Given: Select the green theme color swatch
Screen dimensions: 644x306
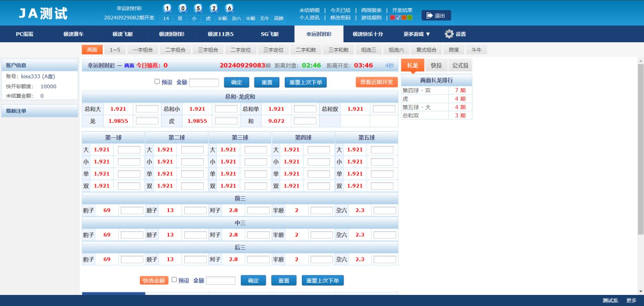Looking at the screenshot, I should [x=410, y=18].
